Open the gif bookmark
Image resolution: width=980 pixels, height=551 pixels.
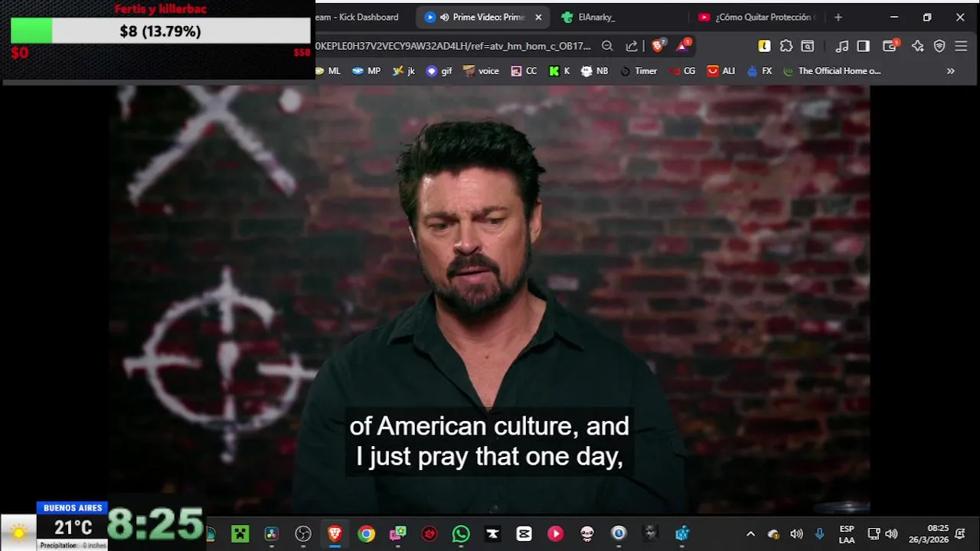(439, 71)
